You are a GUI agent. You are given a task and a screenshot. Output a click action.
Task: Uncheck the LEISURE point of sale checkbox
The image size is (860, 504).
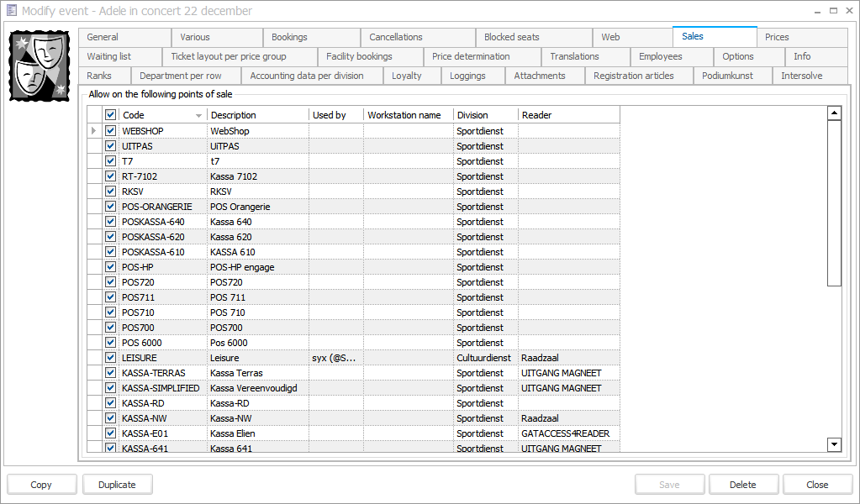110,358
